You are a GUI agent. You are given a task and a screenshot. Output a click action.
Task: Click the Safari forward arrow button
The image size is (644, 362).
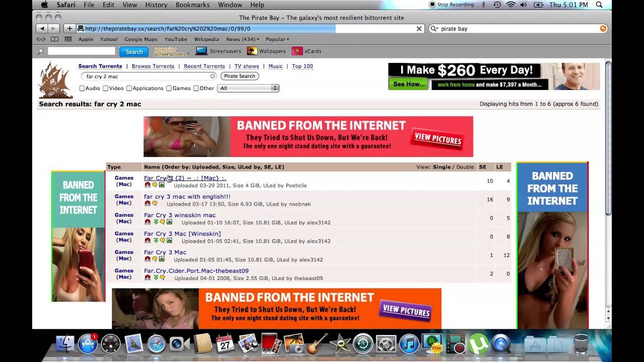(53, 29)
